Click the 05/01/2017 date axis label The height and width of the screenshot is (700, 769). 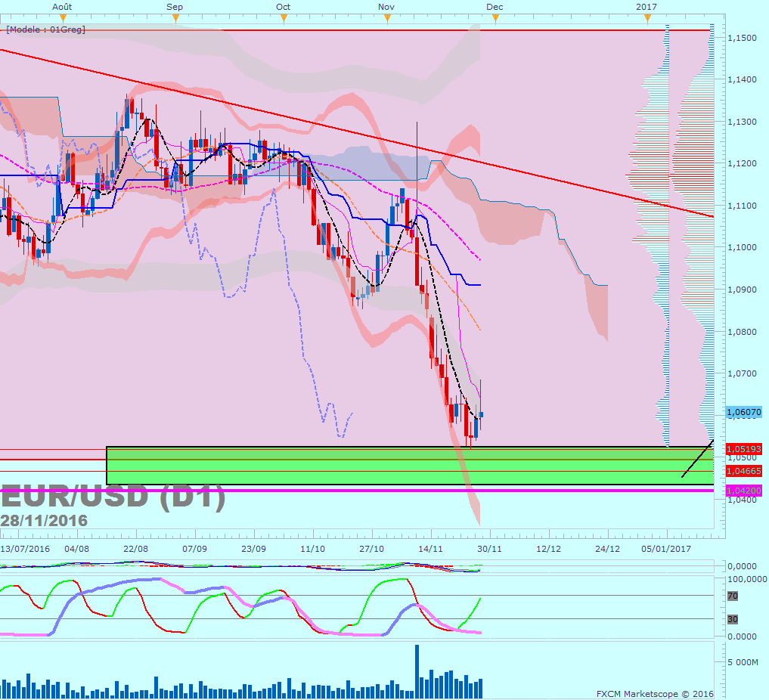[x=666, y=549]
